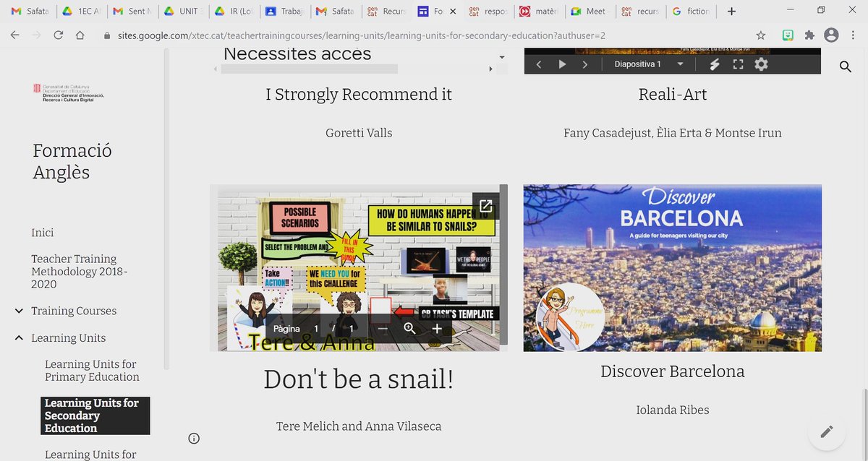Open Inici in the sidebar
This screenshot has height=461, width=868.
click(43, 233)
